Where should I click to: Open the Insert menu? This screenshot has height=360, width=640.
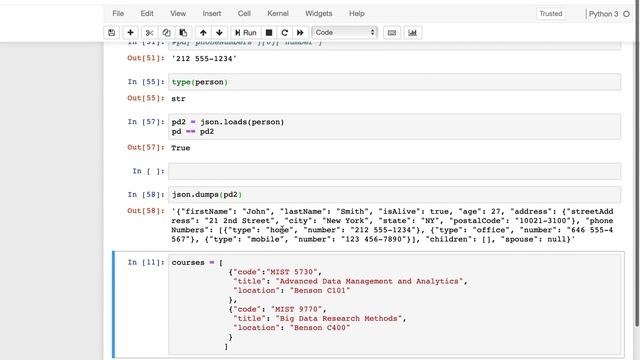pyautogui.click(x=212, y=13)
